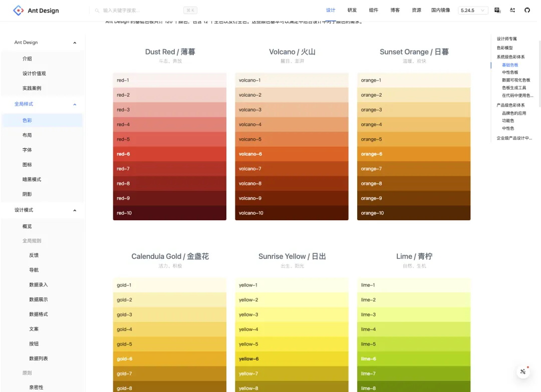This screenshot has height=392, width=541.
Task: Select 色彩 in the sidebar
Action: (x=42, y=120)
